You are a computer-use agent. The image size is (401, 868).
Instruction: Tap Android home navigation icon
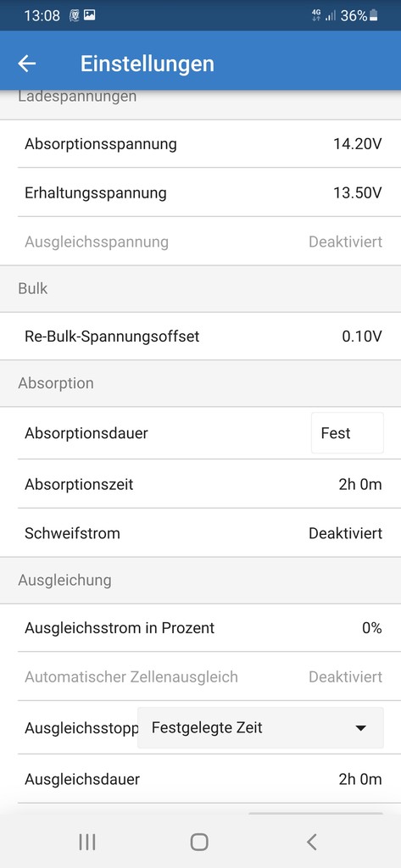pyautogui.click(x=199, y=842)
